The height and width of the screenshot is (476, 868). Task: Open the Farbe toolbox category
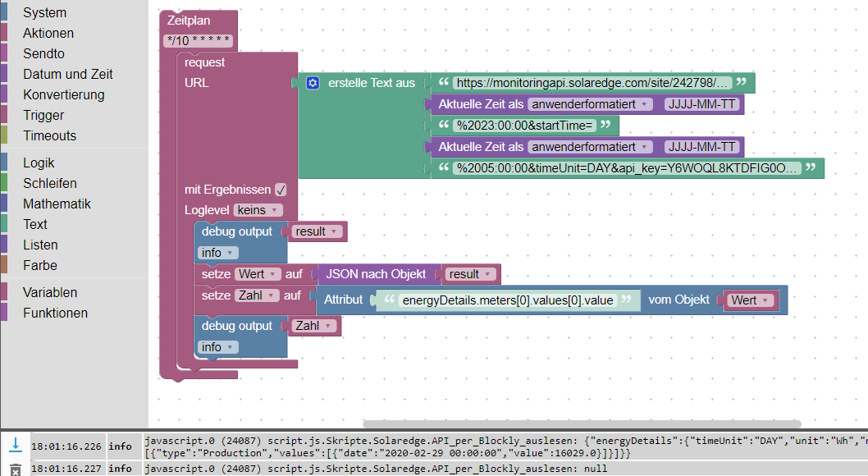tap(40, 265)
